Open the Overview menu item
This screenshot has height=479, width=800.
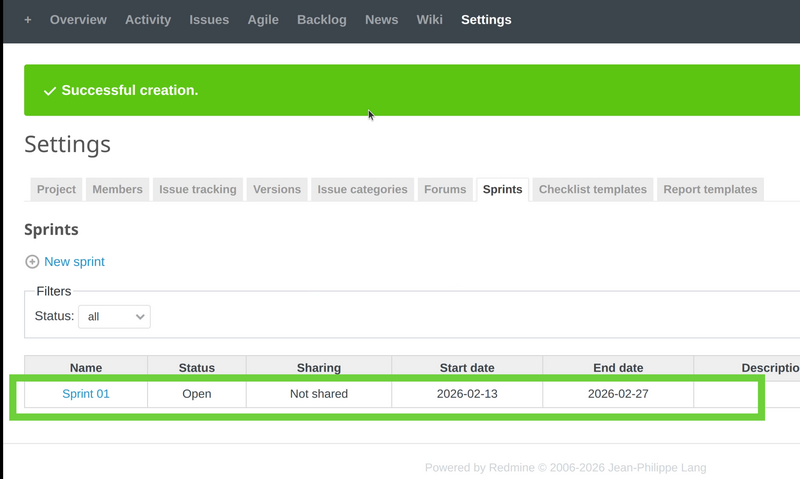(x=79, y=20)
